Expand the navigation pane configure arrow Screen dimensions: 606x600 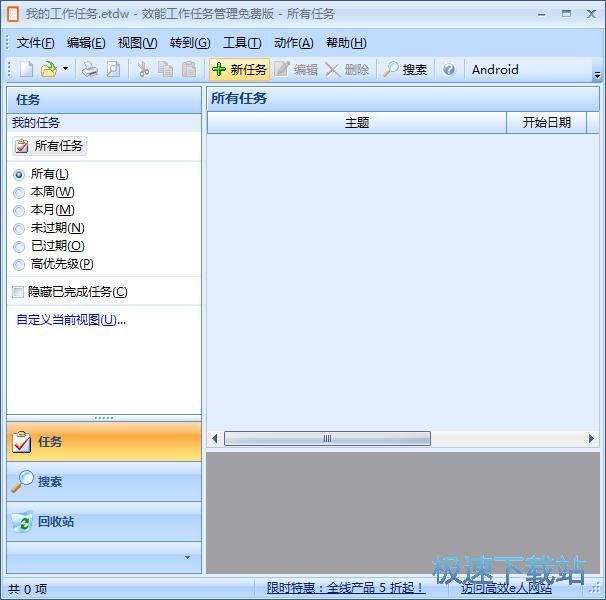187,557
